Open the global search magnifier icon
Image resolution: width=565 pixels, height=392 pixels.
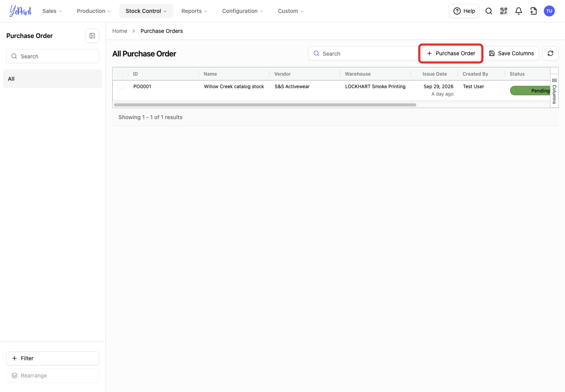pyautogui.click(x=489, y=11)
